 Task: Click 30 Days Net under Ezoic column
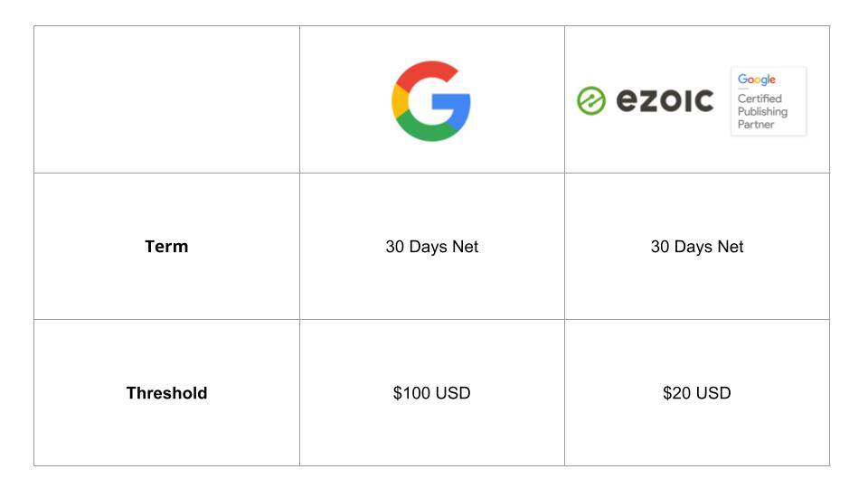coord(697,246)
